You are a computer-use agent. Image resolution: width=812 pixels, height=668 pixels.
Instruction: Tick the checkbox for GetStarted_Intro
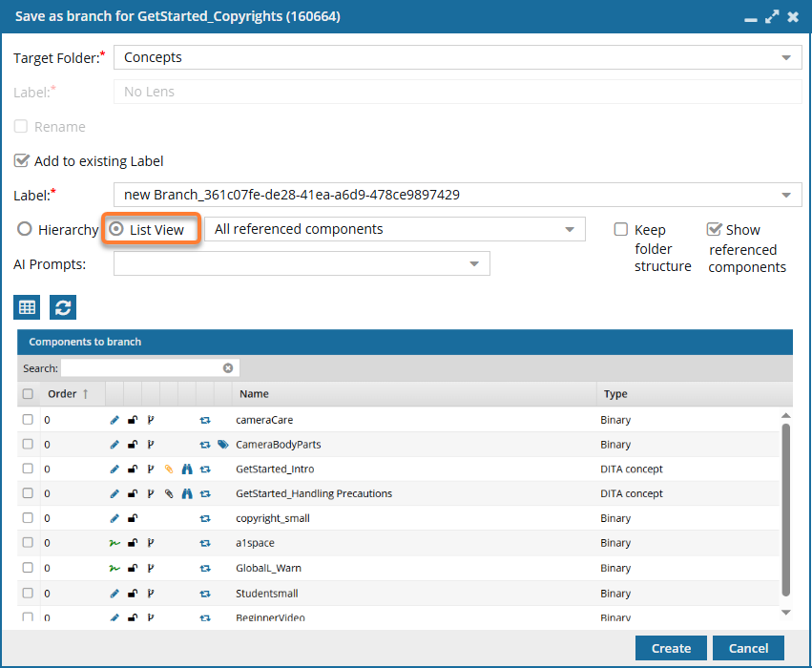pos(28,469)
